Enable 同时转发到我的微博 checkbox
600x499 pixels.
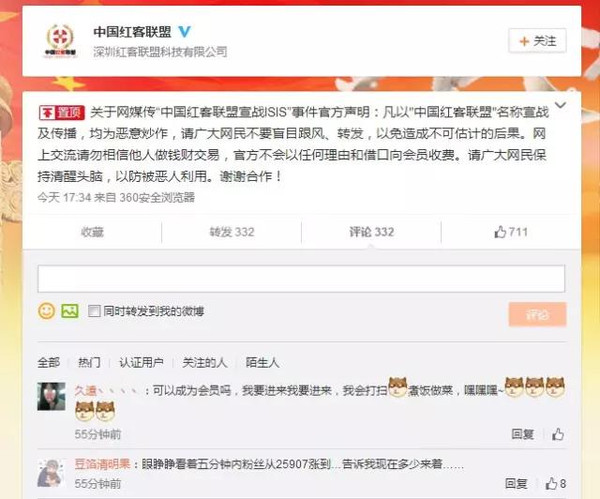(94, 311)
